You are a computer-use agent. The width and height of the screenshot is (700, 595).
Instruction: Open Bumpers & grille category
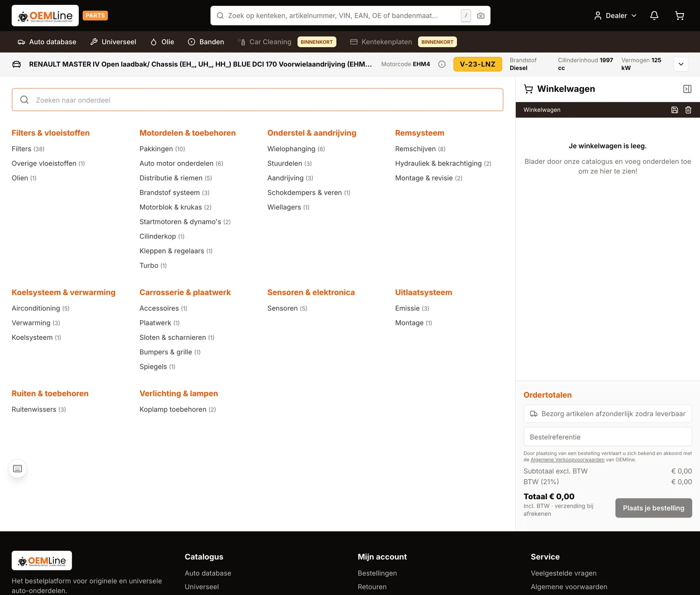click(170, 352)
